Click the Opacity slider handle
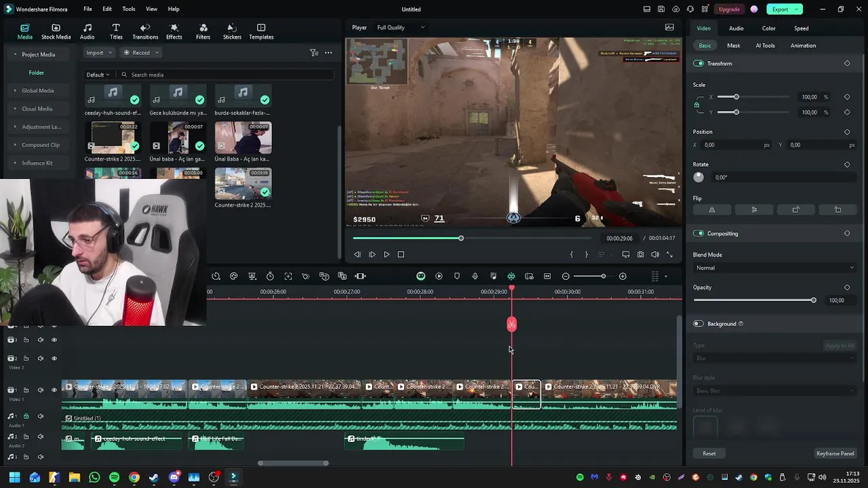This screenshot has width=868, height=488. (813, 300)
